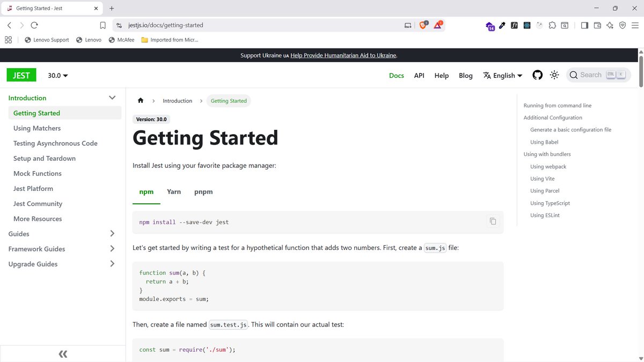Viewport: 644px width, 362px height.
Task: Open Help in the navbar
Action: (442, 76)
